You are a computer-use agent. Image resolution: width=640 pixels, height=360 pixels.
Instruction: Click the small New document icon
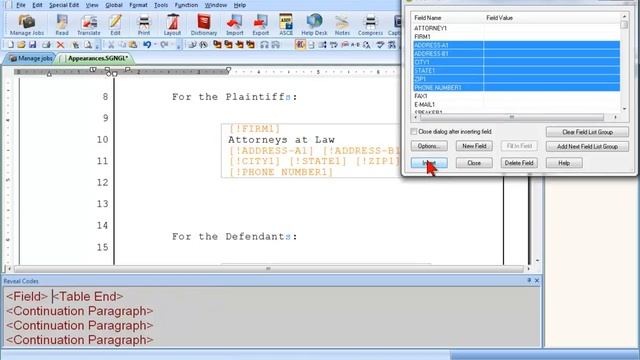tap(11, 44)
